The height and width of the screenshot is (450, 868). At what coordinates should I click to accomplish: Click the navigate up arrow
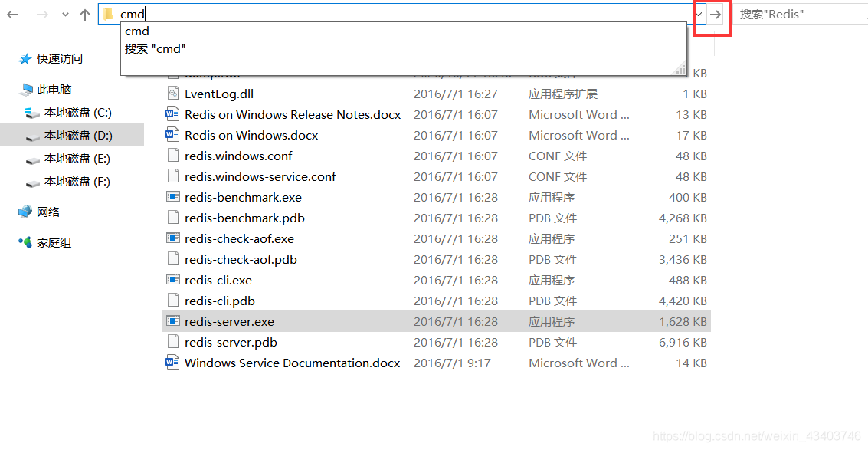pos(84,13)
